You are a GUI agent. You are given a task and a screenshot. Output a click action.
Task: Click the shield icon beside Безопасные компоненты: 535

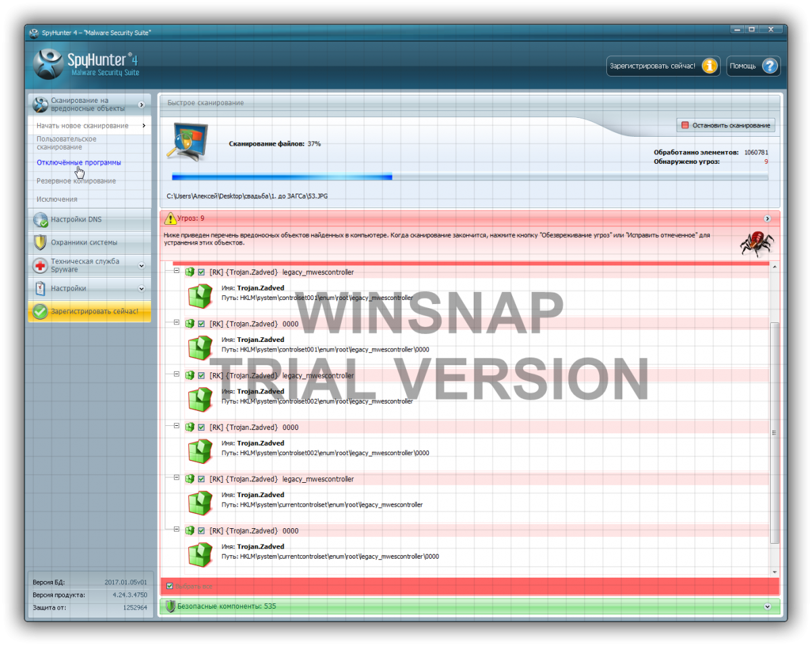tap(171, 606)
